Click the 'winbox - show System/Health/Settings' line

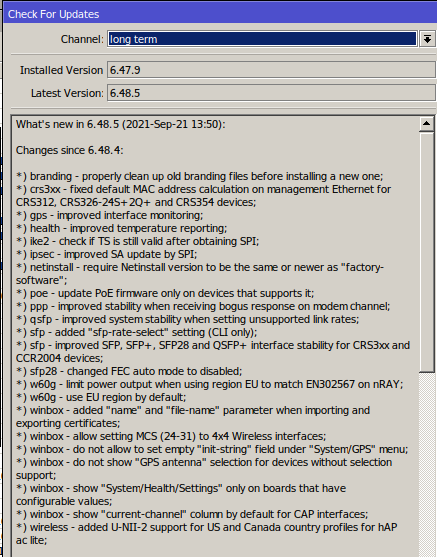[x=181, y=495]
